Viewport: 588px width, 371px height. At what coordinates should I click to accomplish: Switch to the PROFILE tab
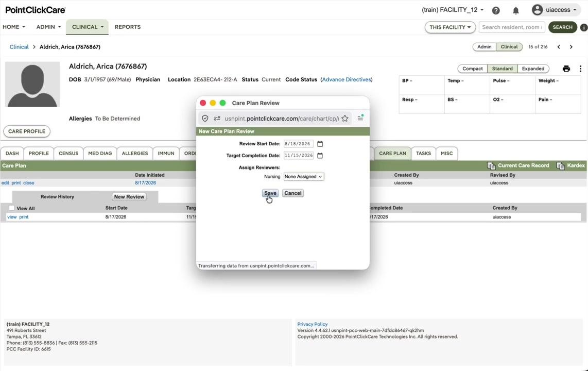click(39, 154)
